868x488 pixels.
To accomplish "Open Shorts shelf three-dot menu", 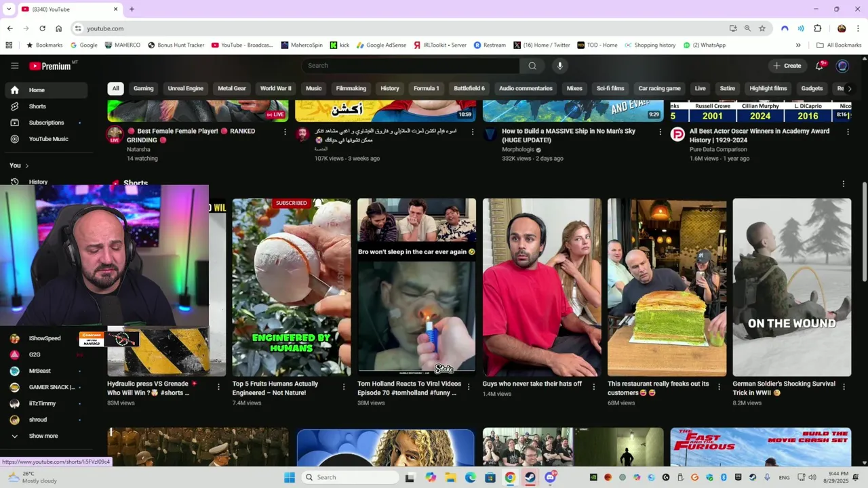I will pos(844,184).
